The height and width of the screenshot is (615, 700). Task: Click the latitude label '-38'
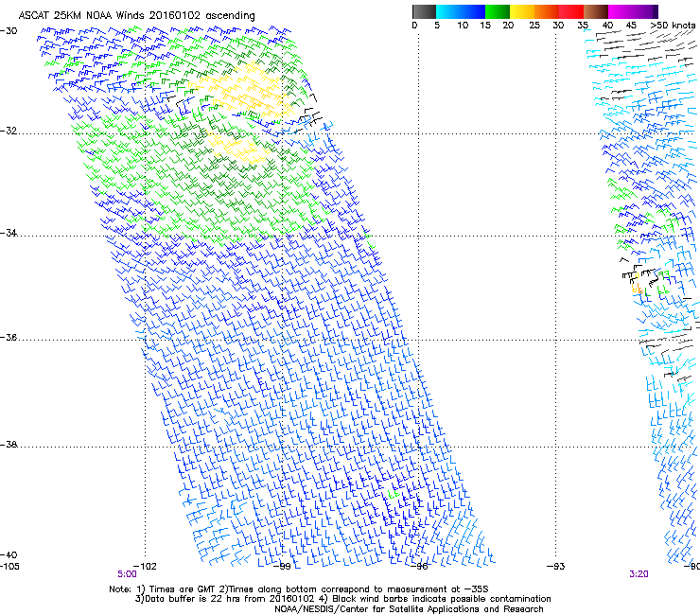click(9, 445)
